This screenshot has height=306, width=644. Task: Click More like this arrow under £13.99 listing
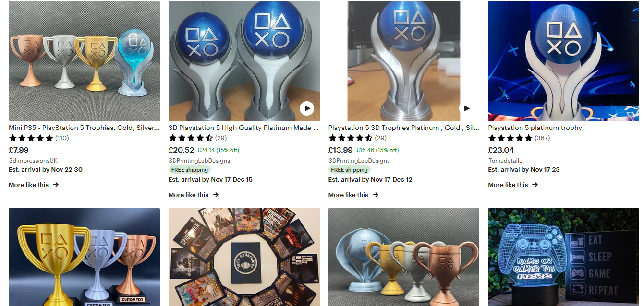pos(376,195)
